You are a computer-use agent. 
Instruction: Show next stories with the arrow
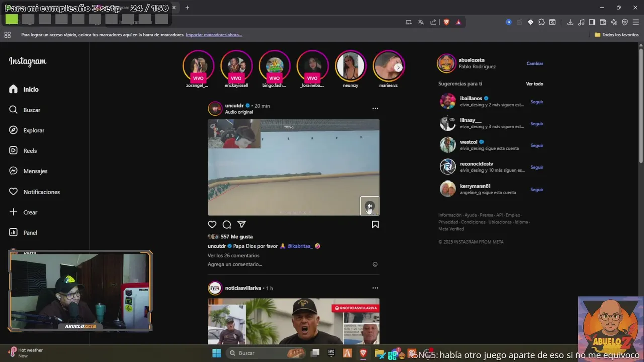398,67
